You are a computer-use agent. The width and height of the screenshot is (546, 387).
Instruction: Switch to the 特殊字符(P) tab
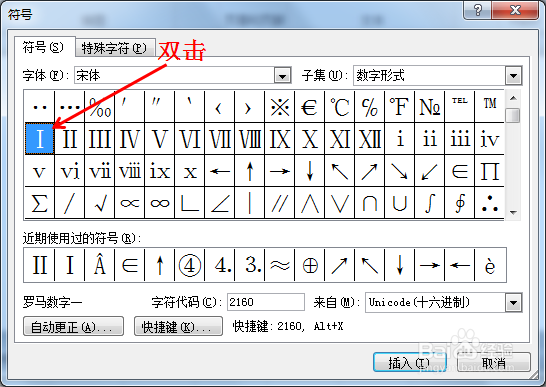pyautogui.click(x=114, y=48)
